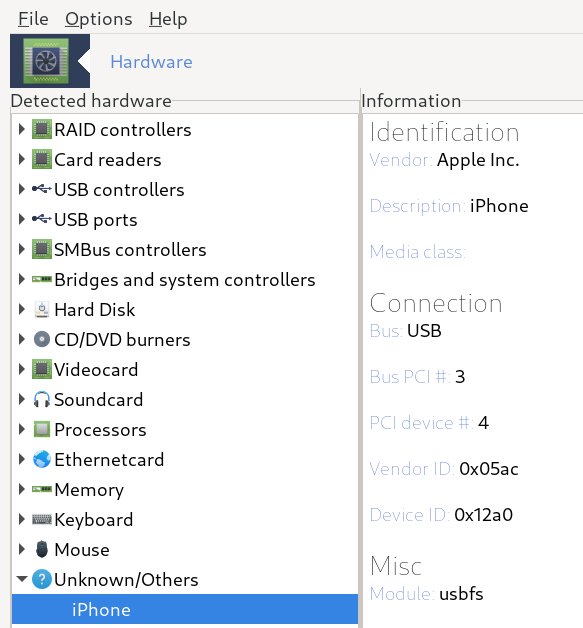Click the Unknown/Others question mark icon
583x628 pixels.
click(42, 579)
